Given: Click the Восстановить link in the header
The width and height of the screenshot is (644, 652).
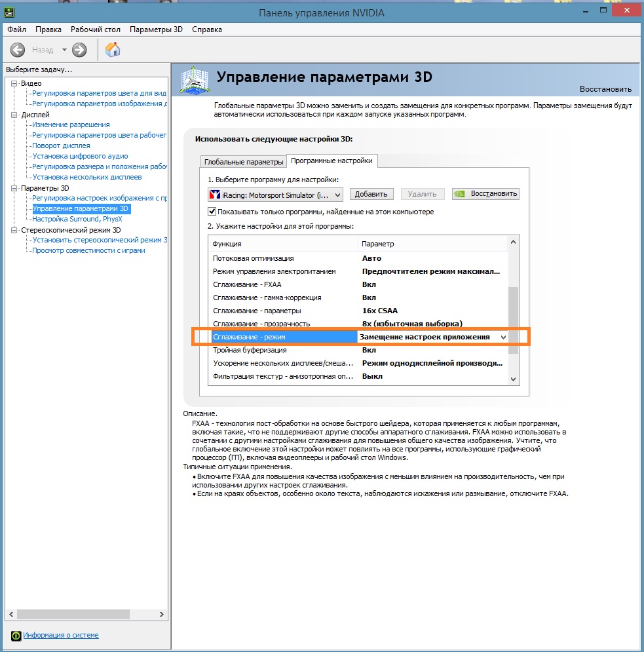Looking at the screenshot, I should [x=605, y=89].
